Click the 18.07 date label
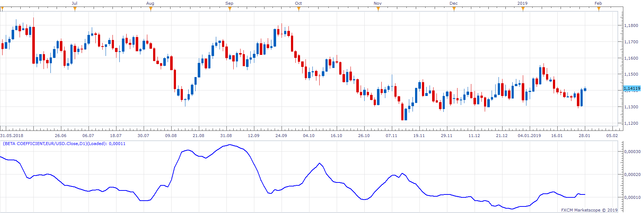The image size is (644, 213). point(116,136)
